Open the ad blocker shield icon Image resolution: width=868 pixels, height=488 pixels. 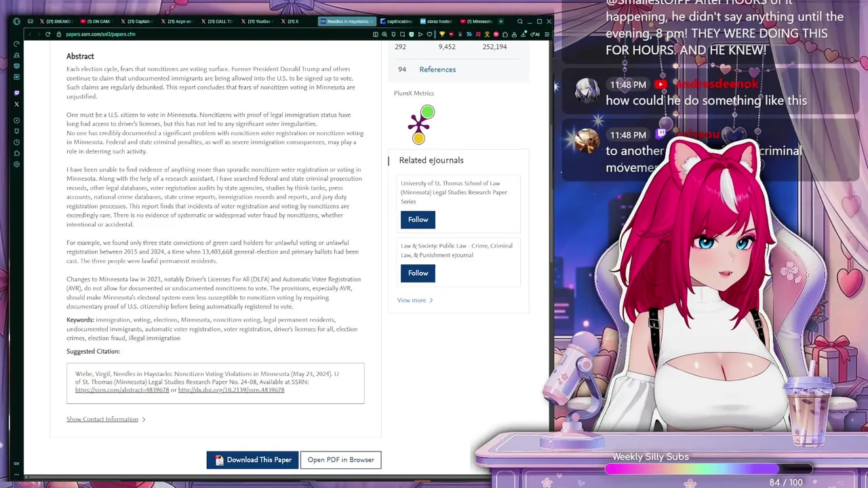[412, 34]
